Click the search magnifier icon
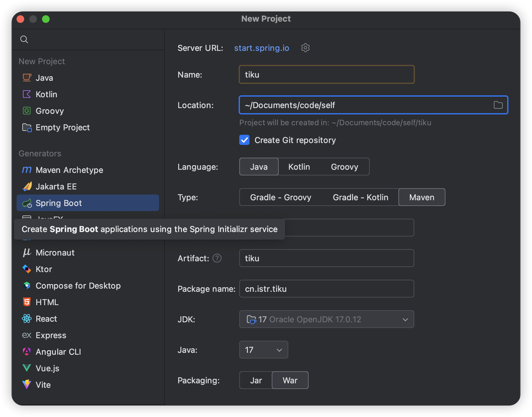This screenshot has width=532, height=417. tap(24, 39)
